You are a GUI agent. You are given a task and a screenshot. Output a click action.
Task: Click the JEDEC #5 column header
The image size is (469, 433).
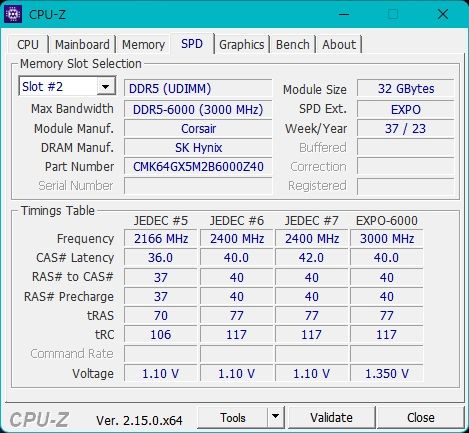pyautogui.click(x=161, y=221)
